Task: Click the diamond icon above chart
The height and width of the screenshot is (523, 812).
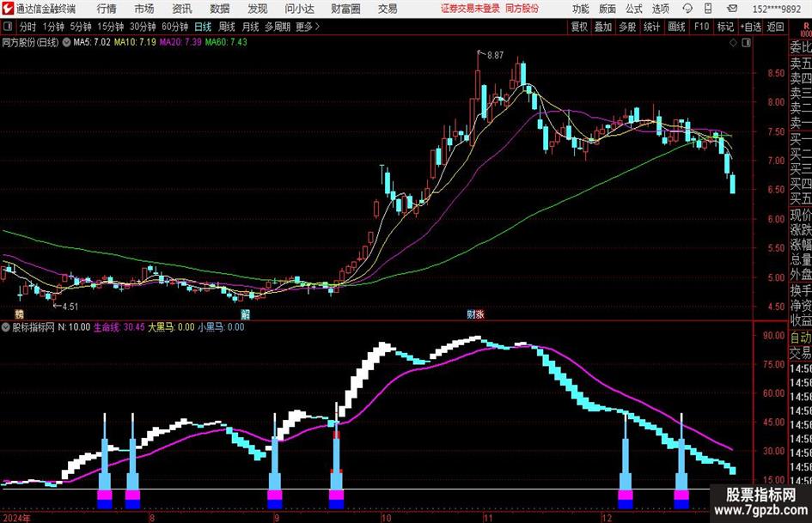Action: point(733,43)
